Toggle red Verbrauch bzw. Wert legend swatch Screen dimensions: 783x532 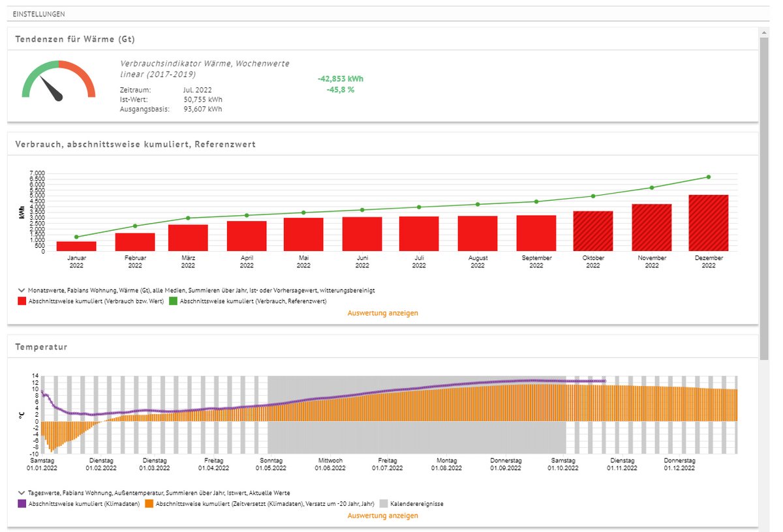click(22, 301)
